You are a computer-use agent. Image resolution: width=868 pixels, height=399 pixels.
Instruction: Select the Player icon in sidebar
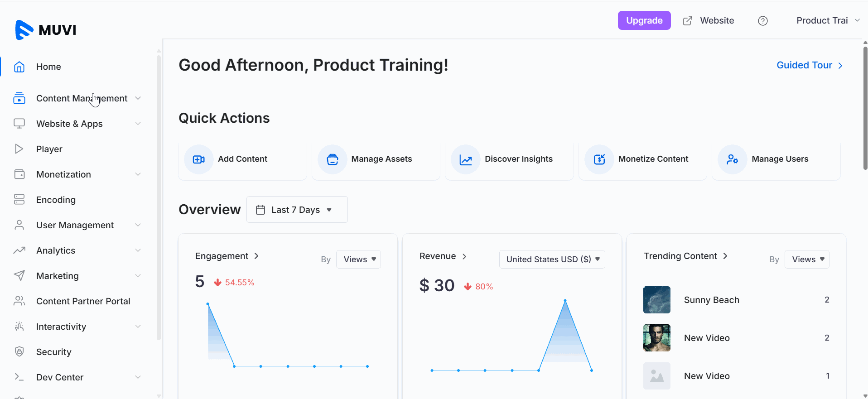19,149
